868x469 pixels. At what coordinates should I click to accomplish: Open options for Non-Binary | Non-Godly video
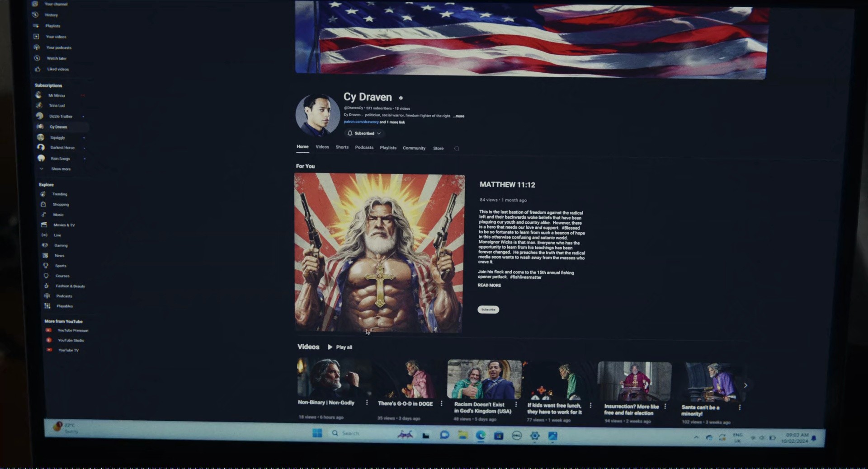tap(367, 403)
